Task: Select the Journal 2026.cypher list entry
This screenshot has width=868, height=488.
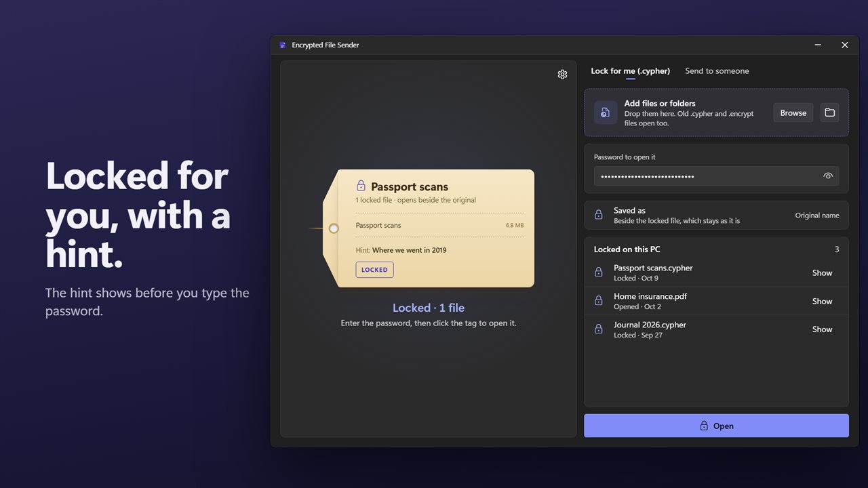Action: (x=716, y=329)
